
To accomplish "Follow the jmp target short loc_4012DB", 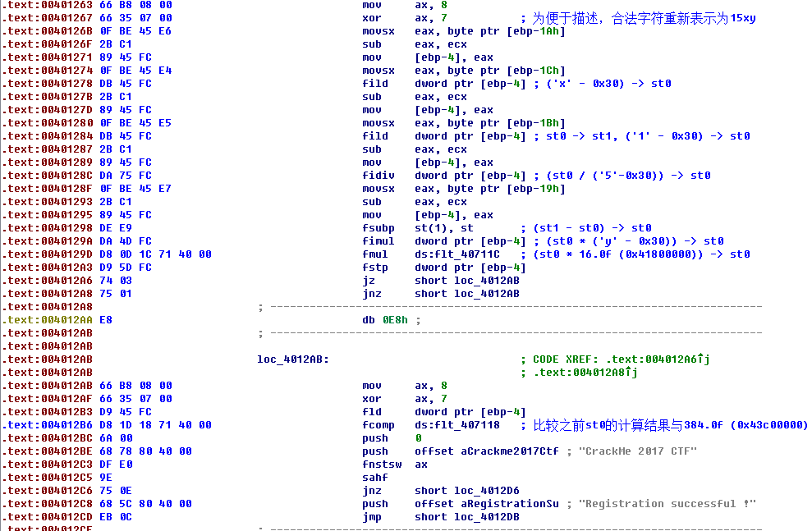I will click(467, 517).
